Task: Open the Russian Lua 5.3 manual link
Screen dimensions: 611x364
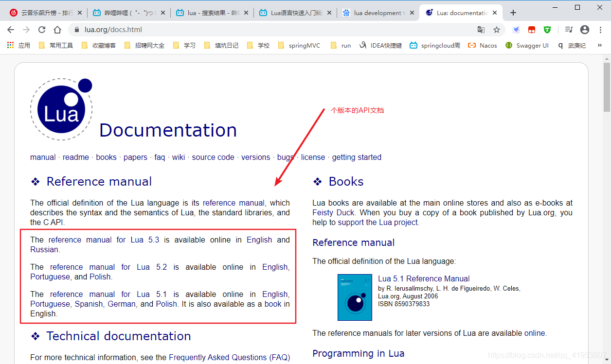Action: [x=44, y=249]
